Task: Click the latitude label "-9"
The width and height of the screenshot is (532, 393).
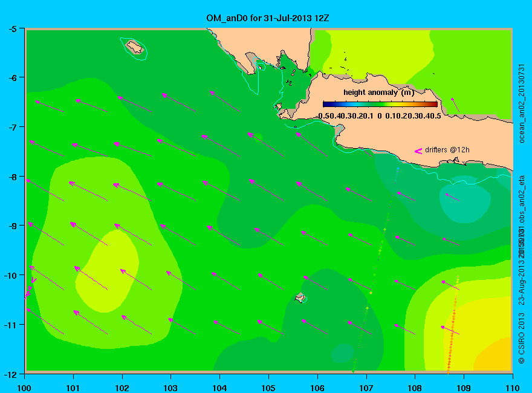Action: pyautogui.click(x=12, y=226)
